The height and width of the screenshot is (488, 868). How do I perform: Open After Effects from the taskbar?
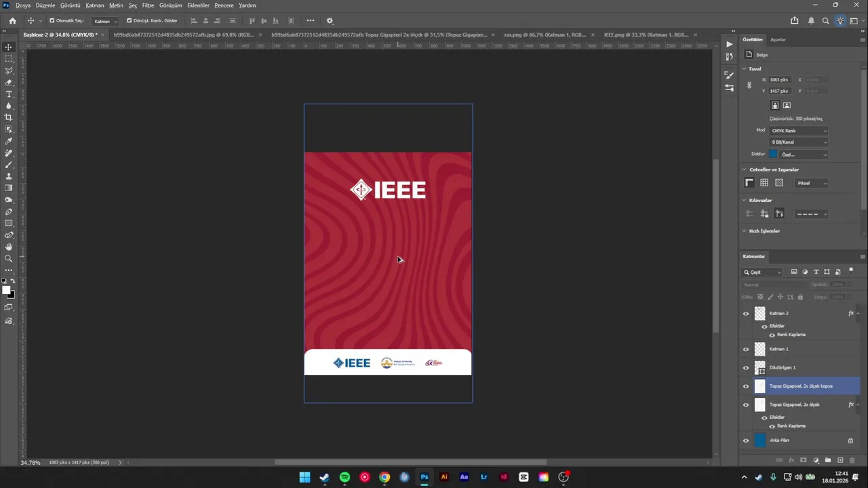tap(464, 477)
